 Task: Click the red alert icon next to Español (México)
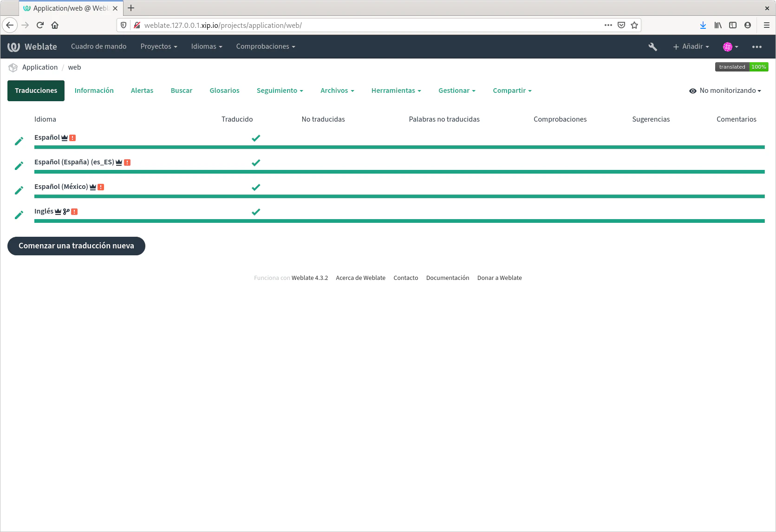tap(101, 187)
